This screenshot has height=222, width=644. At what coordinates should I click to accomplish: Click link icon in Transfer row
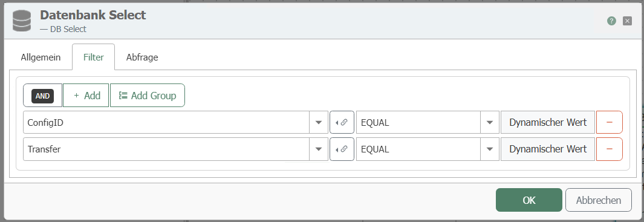pyautogui.click(x=342, y=149)
